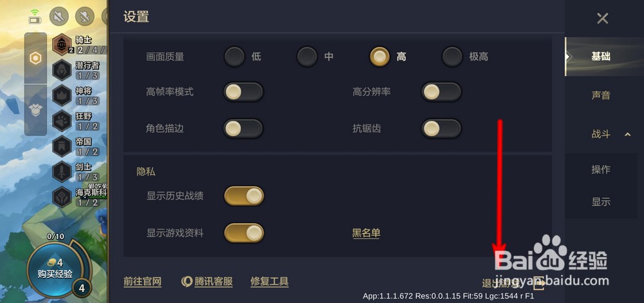The image size is (644, 303).
Task: Select the 狂野 wild paw trait icon
Action: click(x=62, y=121)
